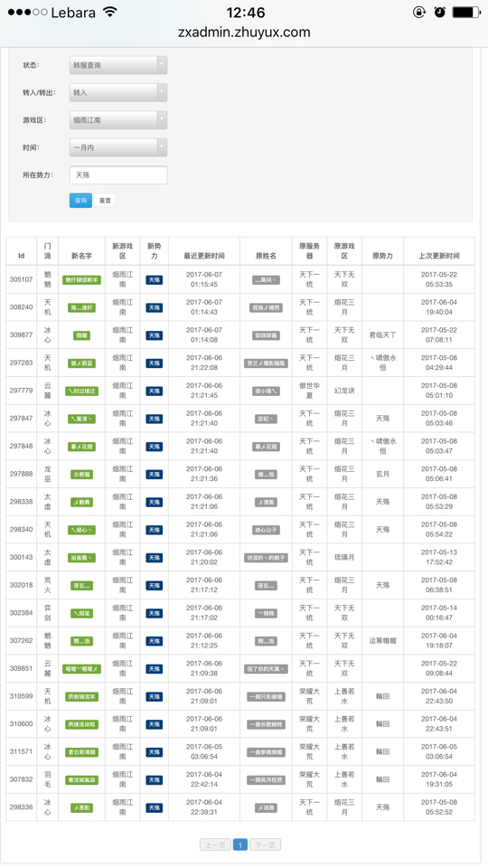Click the 上一页 previous page button
This screenshot has width=488, height=868.
pyautogui.click(x=215, y=844)
